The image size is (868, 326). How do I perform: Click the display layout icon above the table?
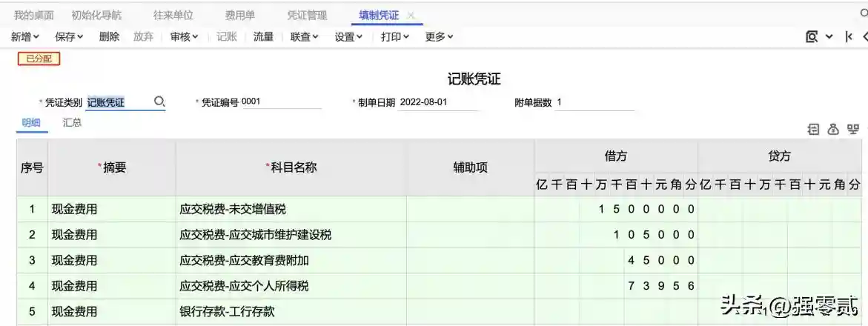853,130
